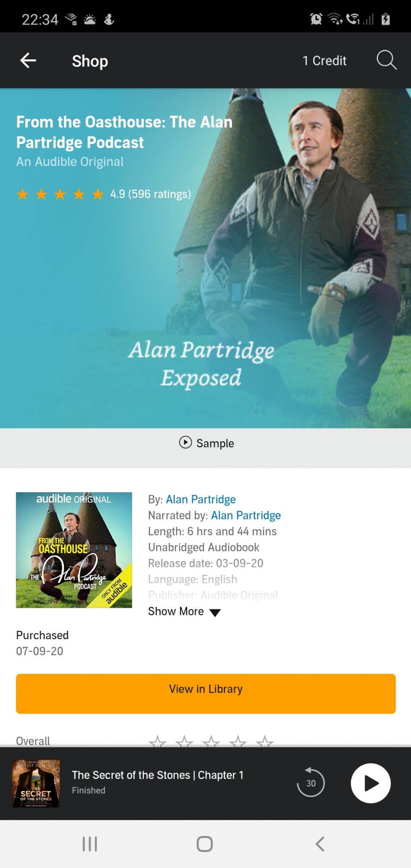Open The Secret of the Stones cover

click(36, 783)
